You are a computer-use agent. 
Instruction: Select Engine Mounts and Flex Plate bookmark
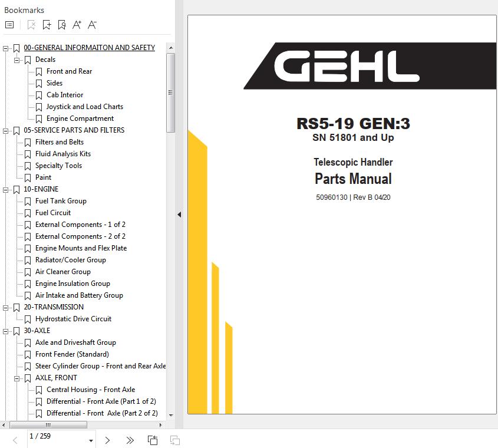pyautogui.click(x=81, y=248)
